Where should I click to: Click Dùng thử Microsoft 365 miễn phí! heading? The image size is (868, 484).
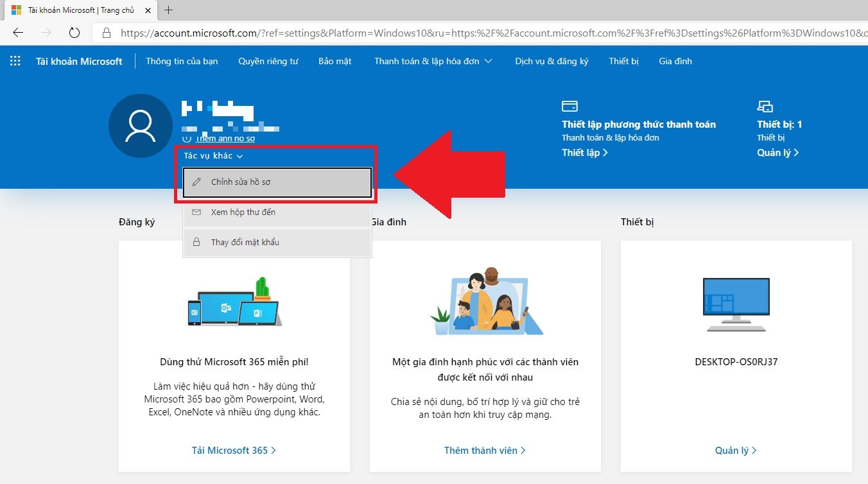[x=234, y=362]
